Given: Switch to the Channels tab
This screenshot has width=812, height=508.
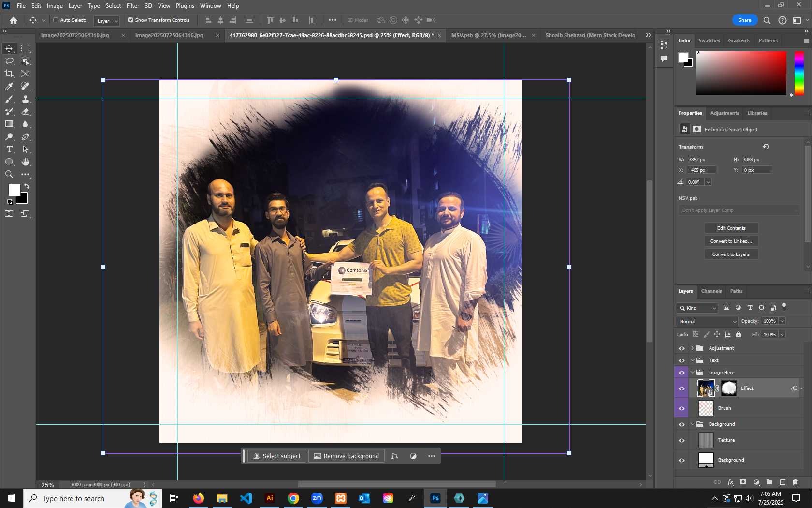Looking at the screenshot, I should (711, 291).
